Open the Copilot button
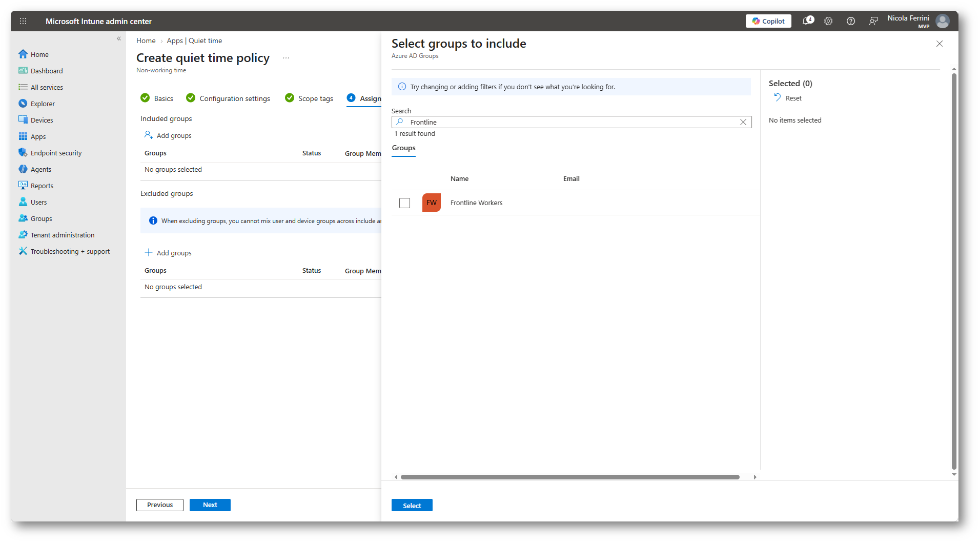 768,21
